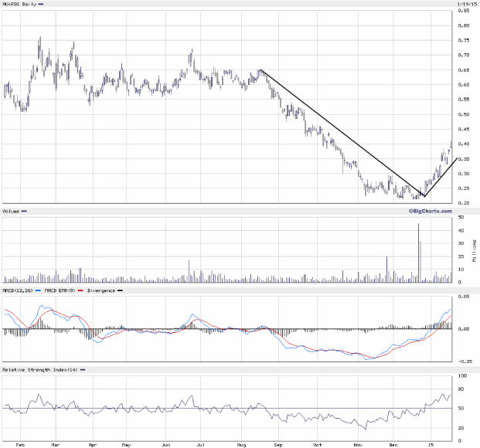Click the start of the downtrend line
480x448 pixels.
tap(260, 70)
